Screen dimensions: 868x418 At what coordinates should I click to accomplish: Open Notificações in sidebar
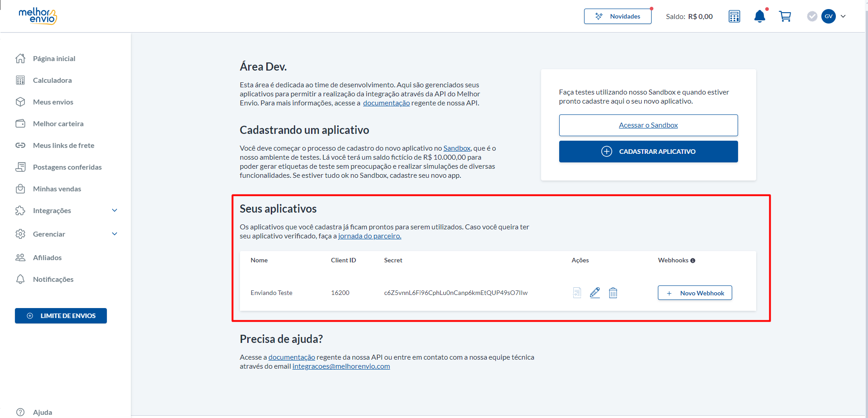point(53,279)
